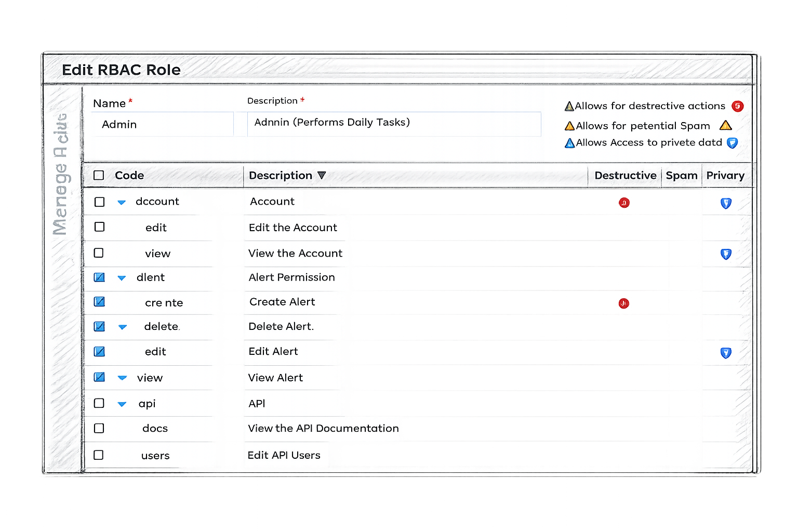Click the 'Description' column header text
Screen dimensions: 798x532
click(x=281, y=176)
